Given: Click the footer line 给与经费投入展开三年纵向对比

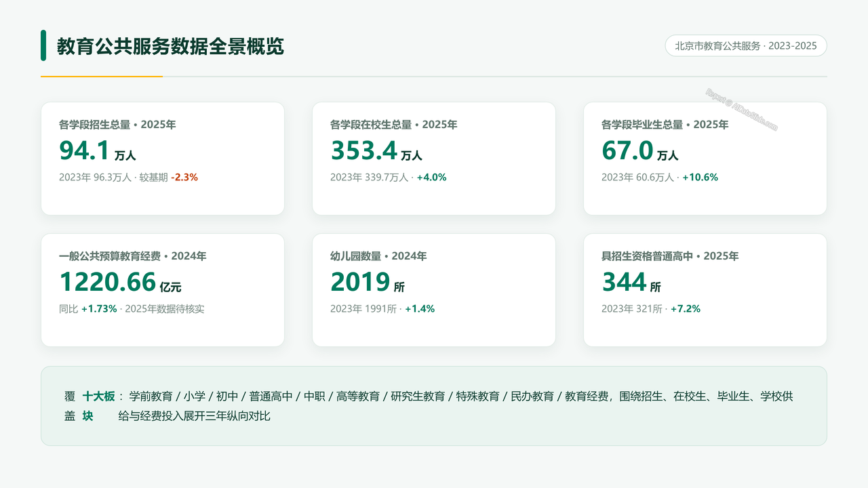Looking at the screenshot, I should point(194,415).
